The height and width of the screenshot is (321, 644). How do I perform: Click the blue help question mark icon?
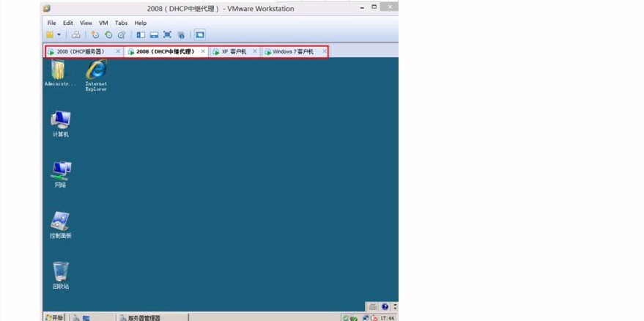pos(385,306)
